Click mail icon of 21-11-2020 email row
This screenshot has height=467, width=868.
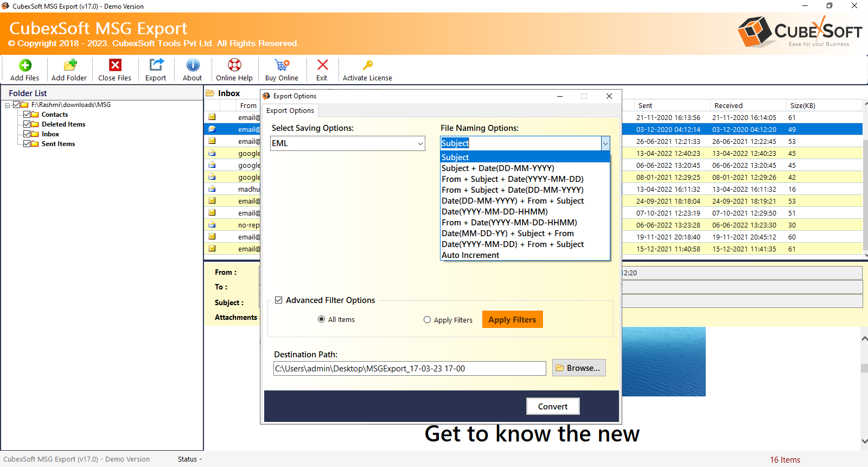[x=212, y=117]
